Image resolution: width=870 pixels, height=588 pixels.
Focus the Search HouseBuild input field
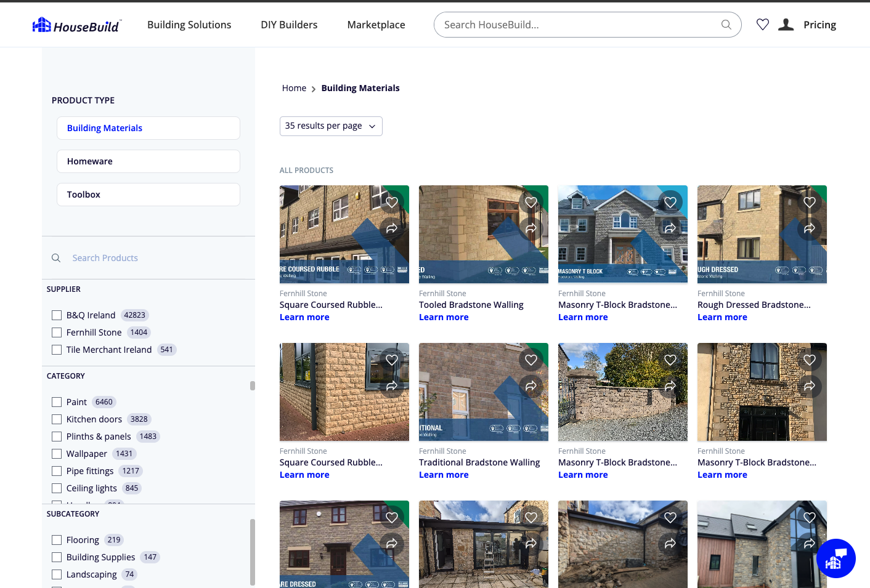587,25
